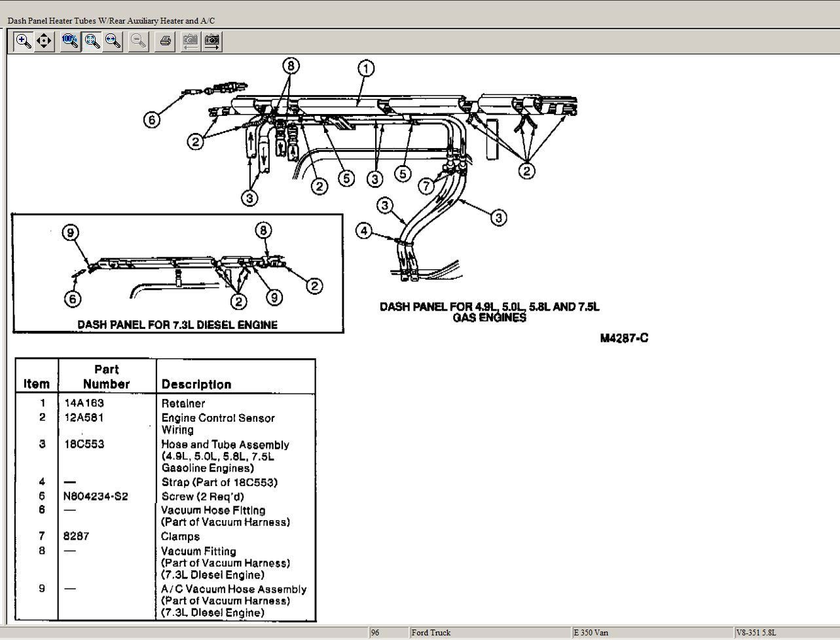Viewport: 840px width, 640px height.
Task: Go to previous image camera icon
Action: point(190,42)
